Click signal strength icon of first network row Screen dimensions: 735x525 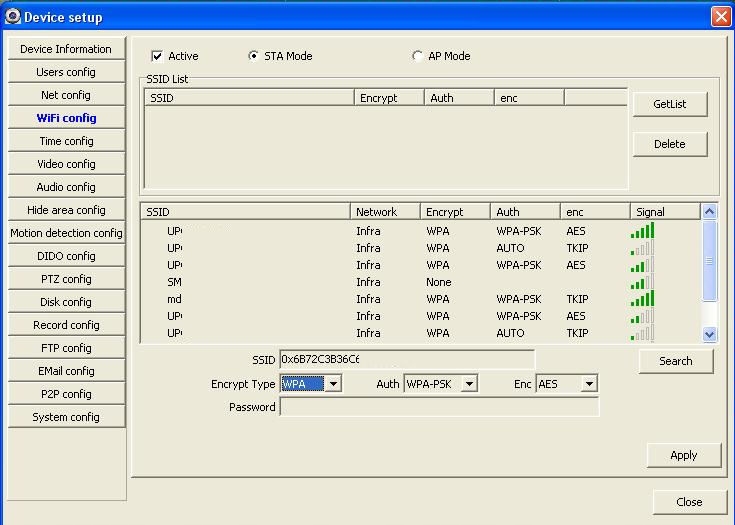click(x=642, y=231)
